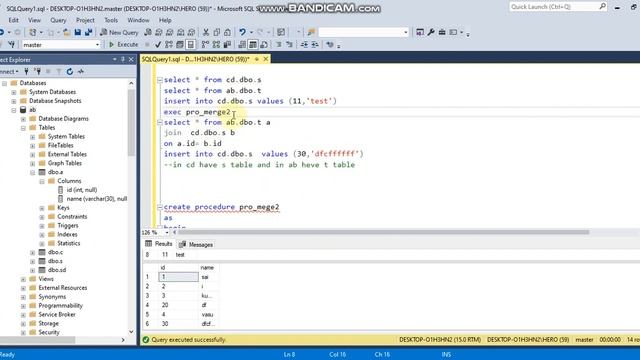Open the master database dropdown
Viewport: 640px width, 360px height.
(x=97, y=45)
